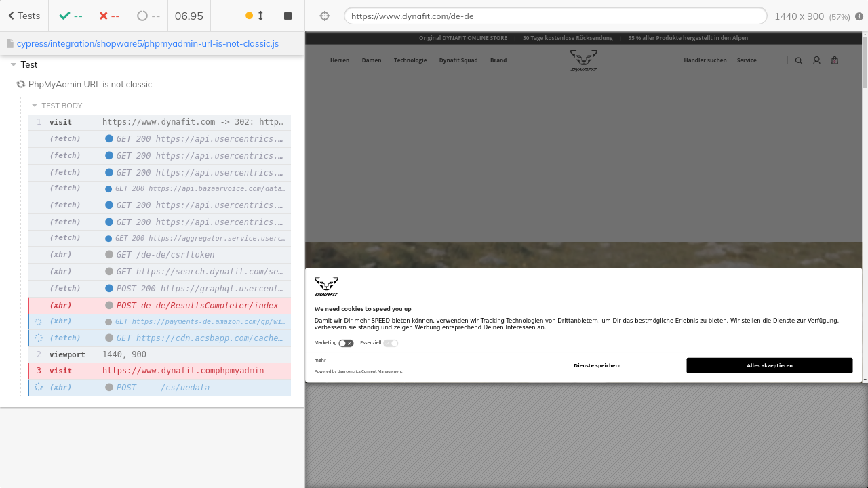
Task: Click the viewport info icon
Action: point(859,16)
